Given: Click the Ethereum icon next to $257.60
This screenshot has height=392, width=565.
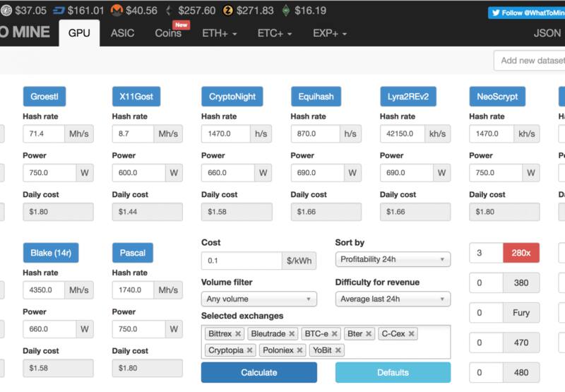Looking at the screenshot, I should click(169, 11).
